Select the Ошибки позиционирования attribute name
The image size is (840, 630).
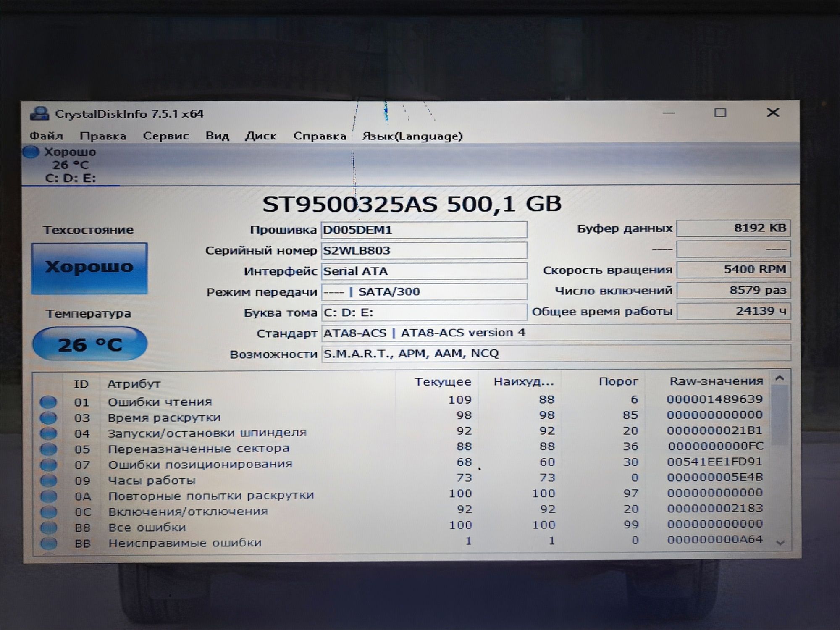200,464
